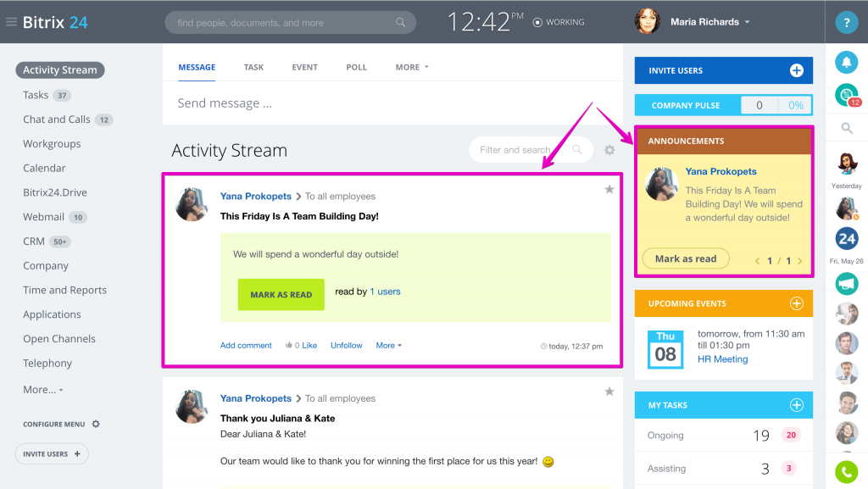The width and height of the screenshot is (868, 489).
Task: Open Time and Reports menu item
Action: 64,290
